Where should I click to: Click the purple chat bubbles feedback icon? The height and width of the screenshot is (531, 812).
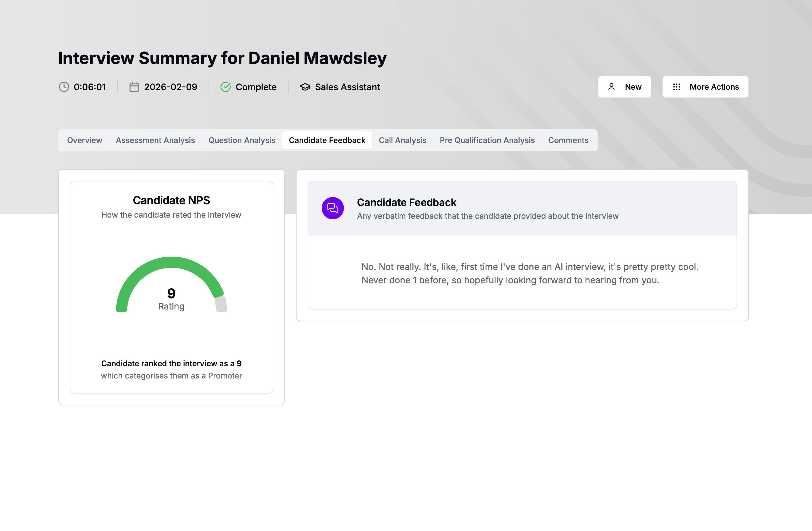[332, 208]
